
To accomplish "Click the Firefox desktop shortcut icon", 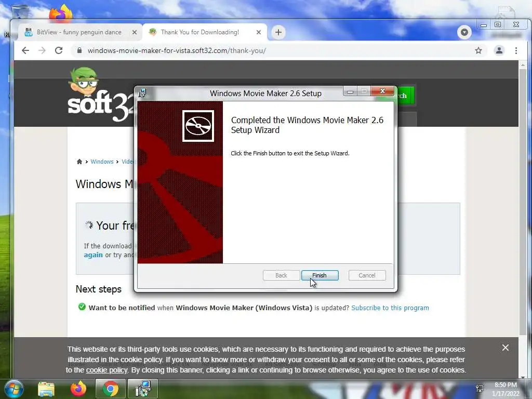I will click(61, 13).
